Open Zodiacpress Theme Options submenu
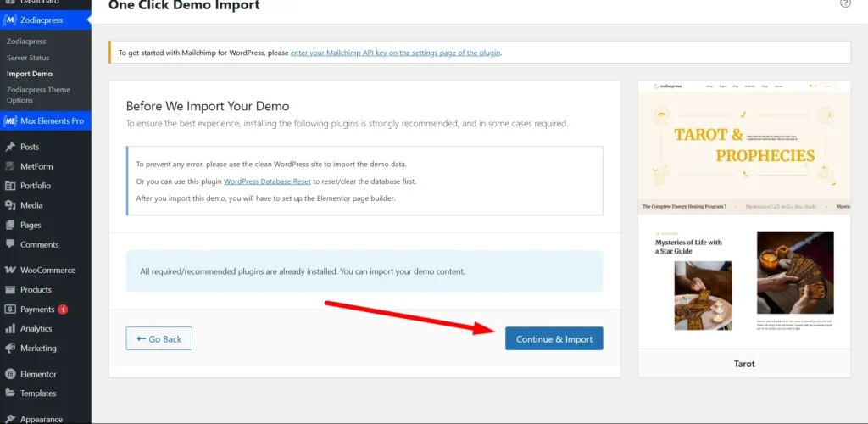 point(38,95)
